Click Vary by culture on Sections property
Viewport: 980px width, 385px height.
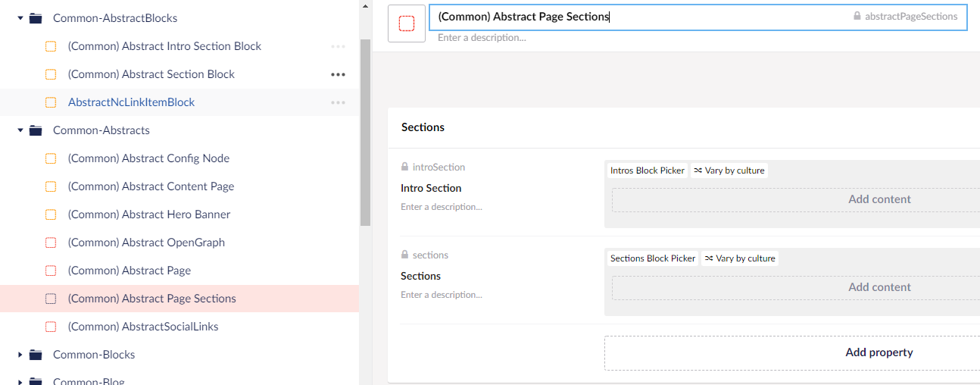click(740, 258)
